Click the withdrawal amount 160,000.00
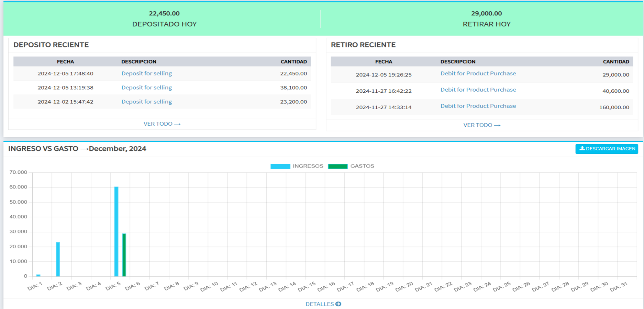Screen dimensions: 644x309 coord(614,107)
